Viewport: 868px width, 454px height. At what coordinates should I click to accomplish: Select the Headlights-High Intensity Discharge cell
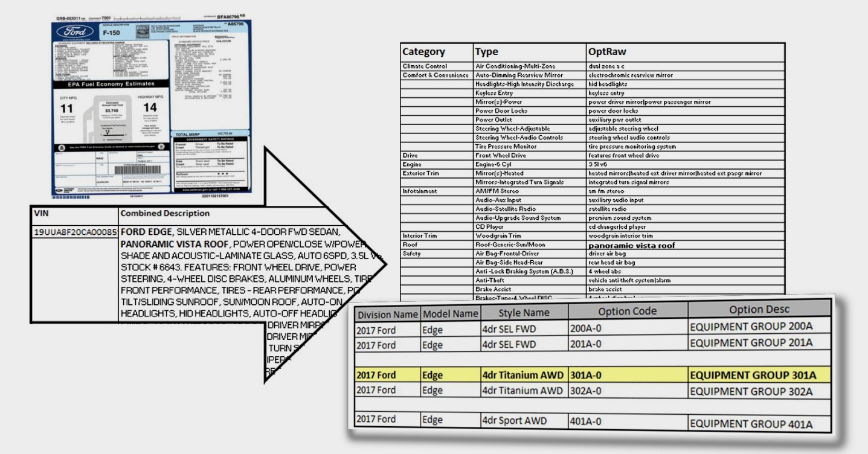[x=529, y=84]
